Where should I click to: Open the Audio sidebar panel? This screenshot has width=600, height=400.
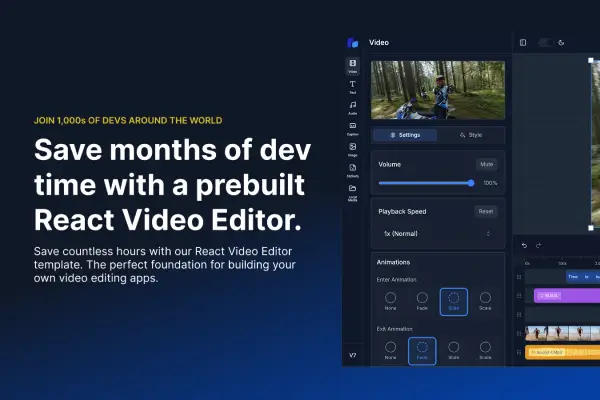[352, 108]
